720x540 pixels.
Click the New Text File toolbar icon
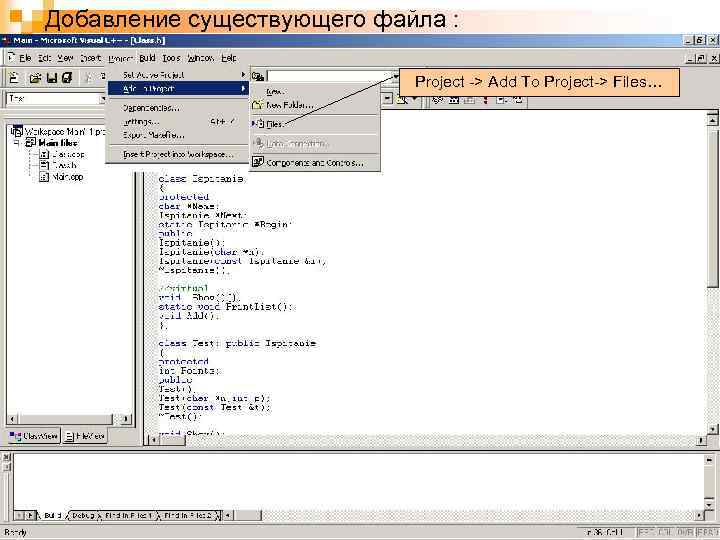point(14,78)
